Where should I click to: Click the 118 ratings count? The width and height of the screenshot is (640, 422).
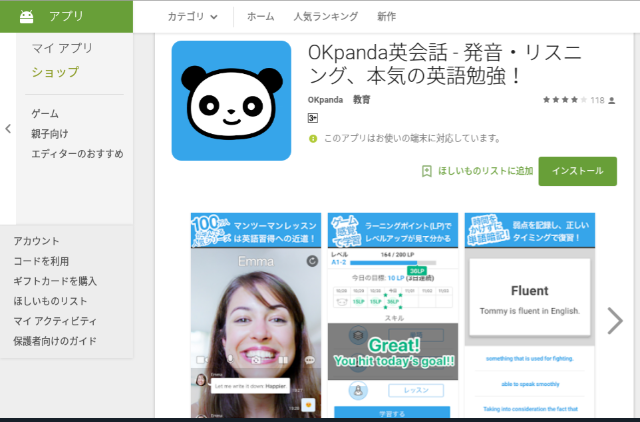click(597, 100)
